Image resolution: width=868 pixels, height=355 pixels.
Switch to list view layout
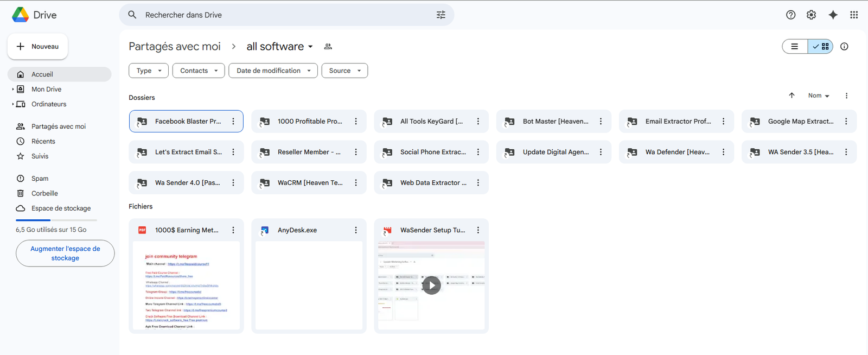[x=795, y=47]
